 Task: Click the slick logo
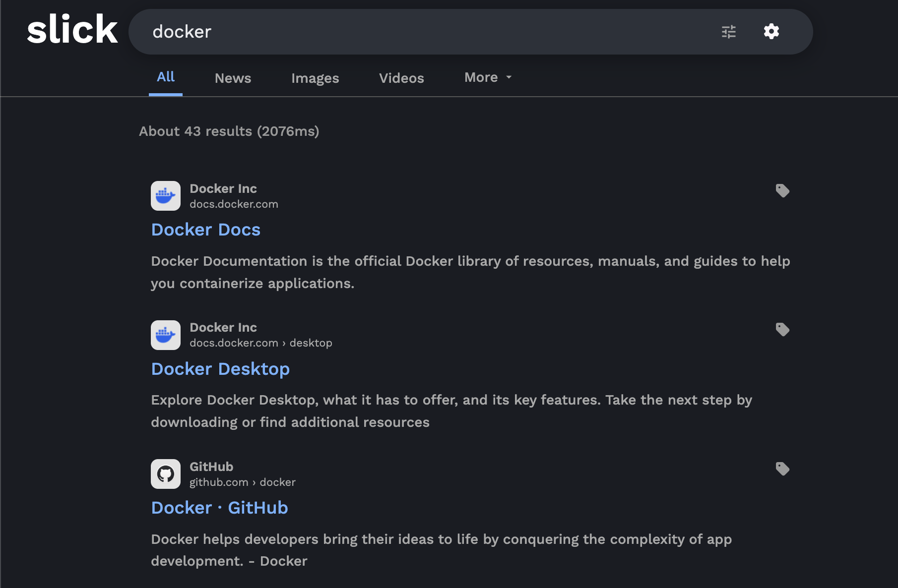point(72,30)
